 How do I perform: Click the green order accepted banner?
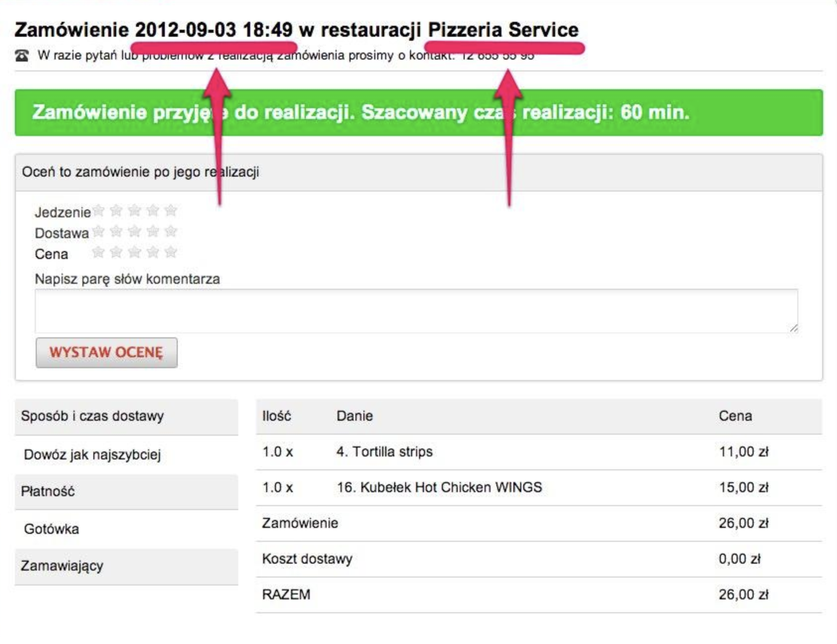[418, 113]
